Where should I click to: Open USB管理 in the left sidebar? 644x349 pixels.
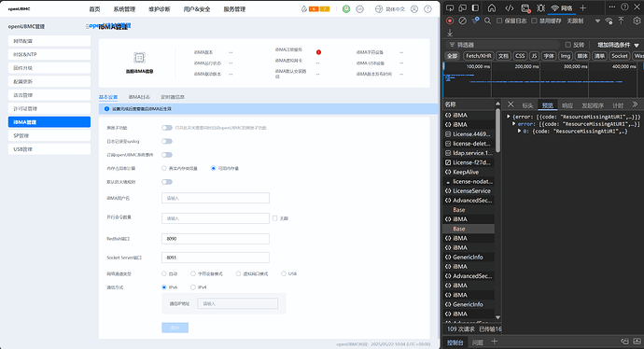click(x=49, y=149)
